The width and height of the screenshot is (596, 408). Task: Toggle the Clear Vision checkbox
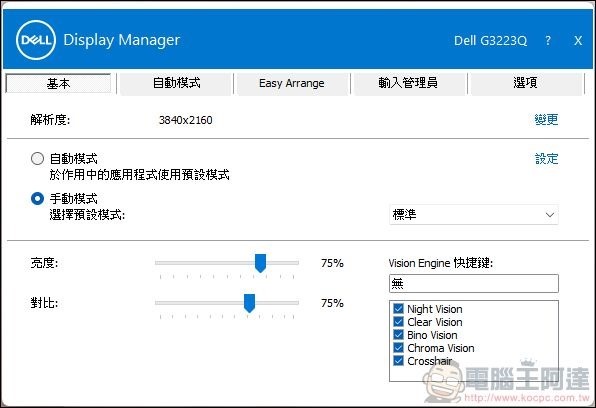(398, 322)
